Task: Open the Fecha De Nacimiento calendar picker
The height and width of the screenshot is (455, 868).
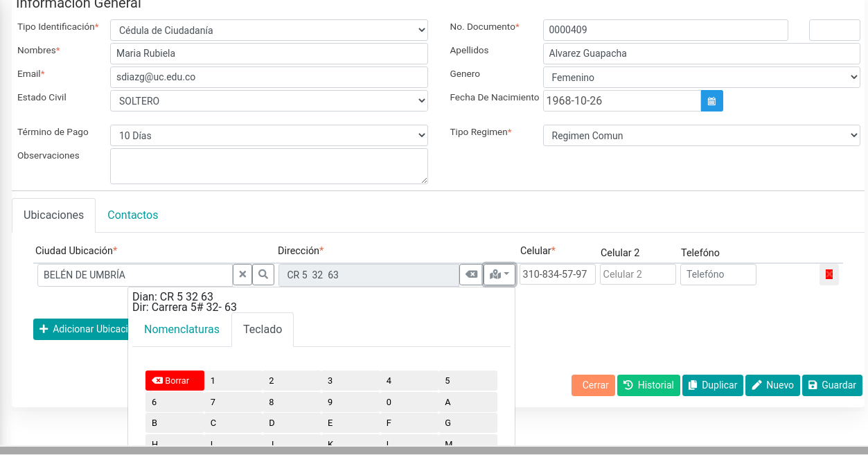Action: click(x=712, y=101)
